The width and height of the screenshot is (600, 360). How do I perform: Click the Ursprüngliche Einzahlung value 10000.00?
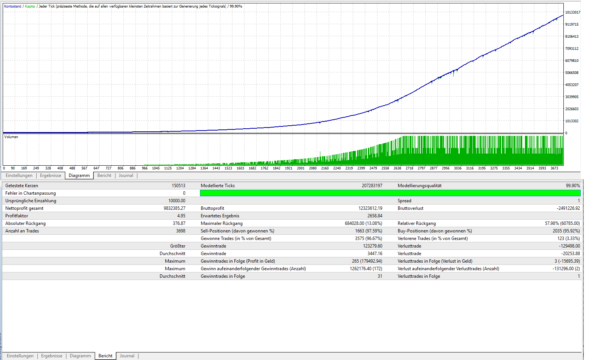coord(177,201)
